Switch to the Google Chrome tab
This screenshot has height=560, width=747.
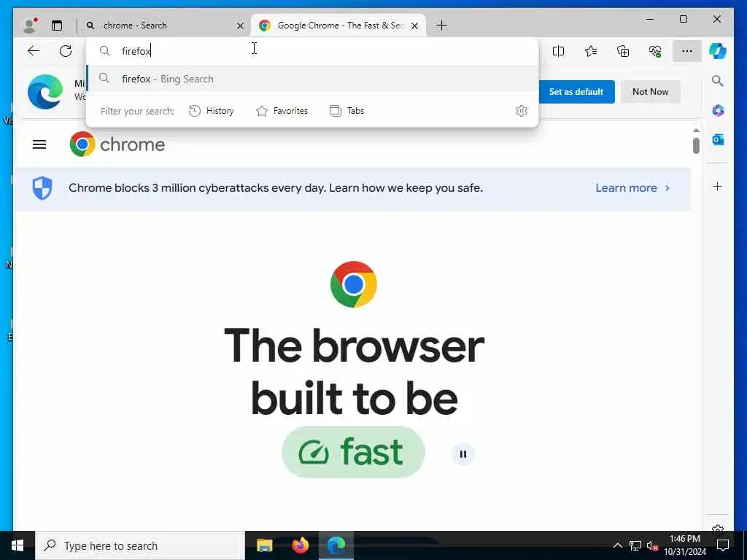[338, 26]
